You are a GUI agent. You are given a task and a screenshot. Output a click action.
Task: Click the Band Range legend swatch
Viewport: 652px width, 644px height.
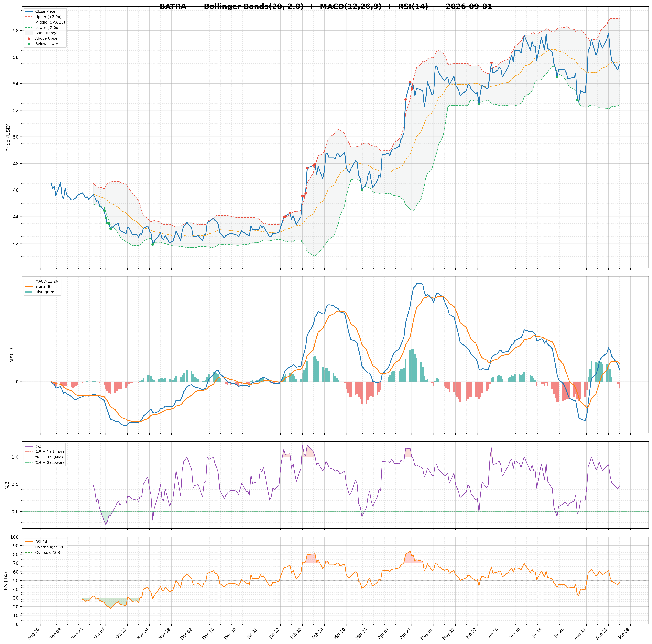click(x=29, y=33)
